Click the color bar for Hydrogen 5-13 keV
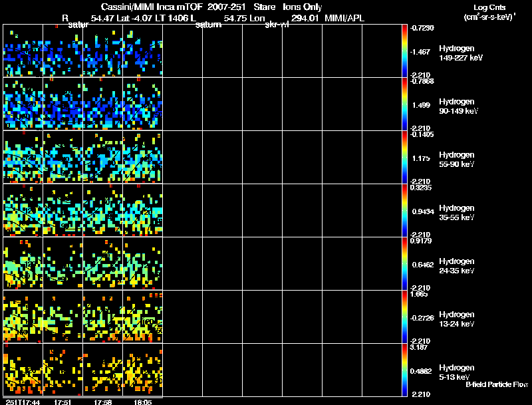Viewport: 532px width, 405px height. pyautogui.click(x=404, y=370)
